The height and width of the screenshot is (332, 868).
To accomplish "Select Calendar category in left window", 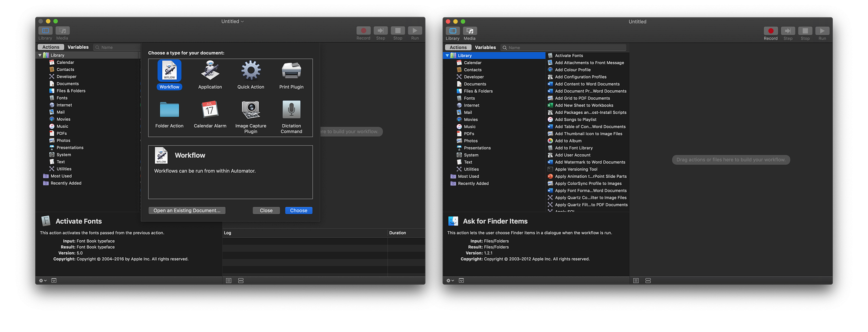I will pyautogui.click(x=65, y=62).
